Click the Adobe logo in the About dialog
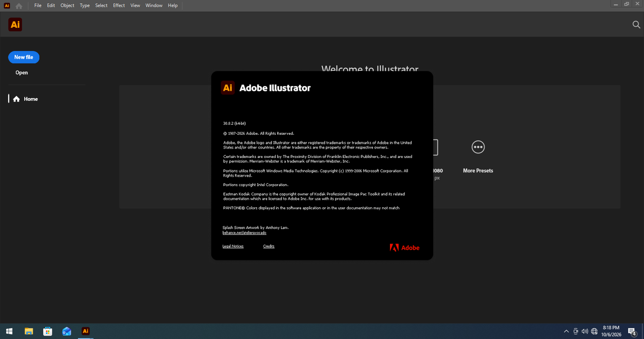This screenshot has width=644, height=339. tap(405, 247)
